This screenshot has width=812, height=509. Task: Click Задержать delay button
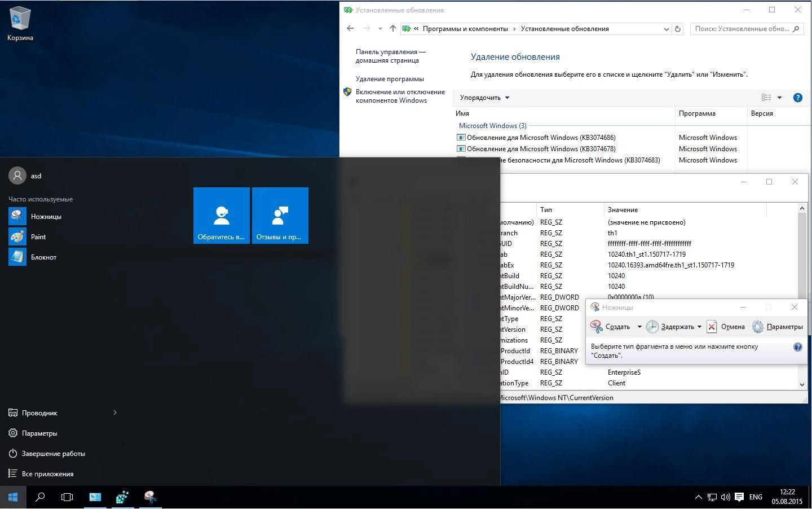670,327
